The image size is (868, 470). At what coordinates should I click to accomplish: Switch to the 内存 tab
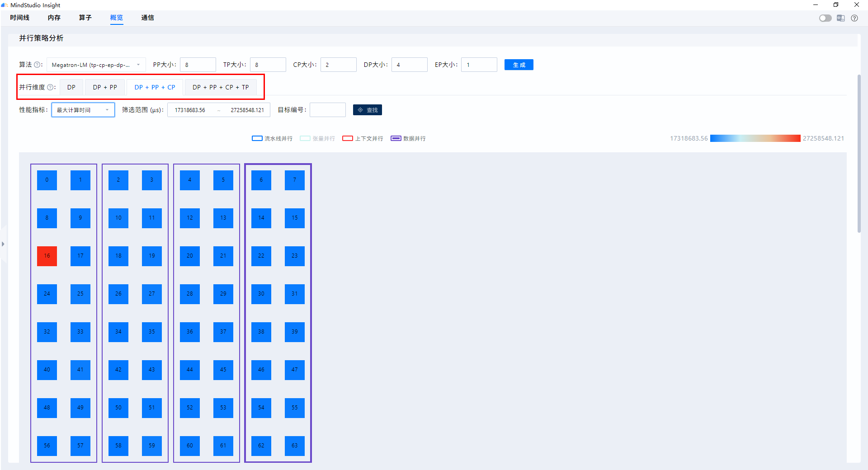pos(54,18)
